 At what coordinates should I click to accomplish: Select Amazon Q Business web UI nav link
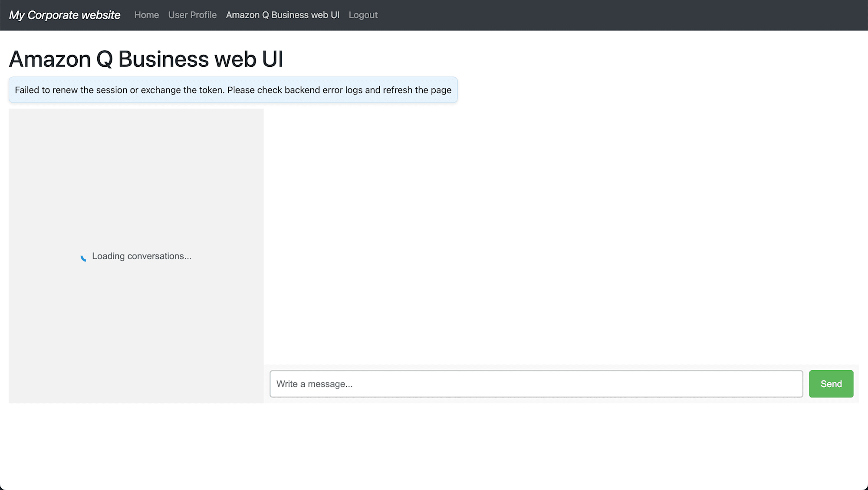point(283,15)
